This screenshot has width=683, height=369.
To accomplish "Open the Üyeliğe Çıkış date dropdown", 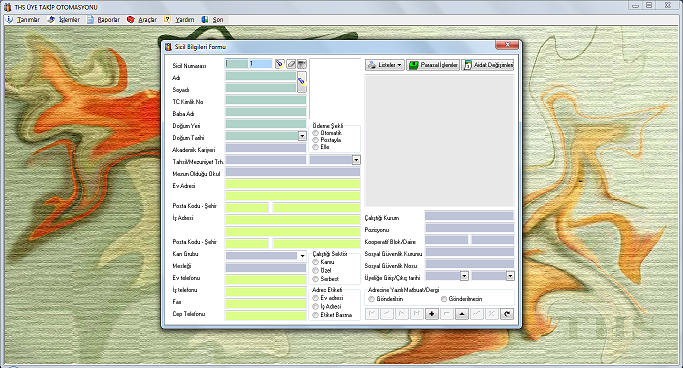I will (510, 276).
